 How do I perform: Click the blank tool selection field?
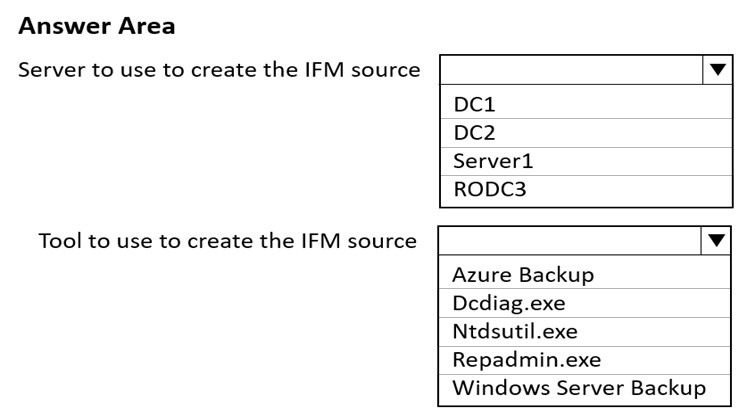coord(570,241)
